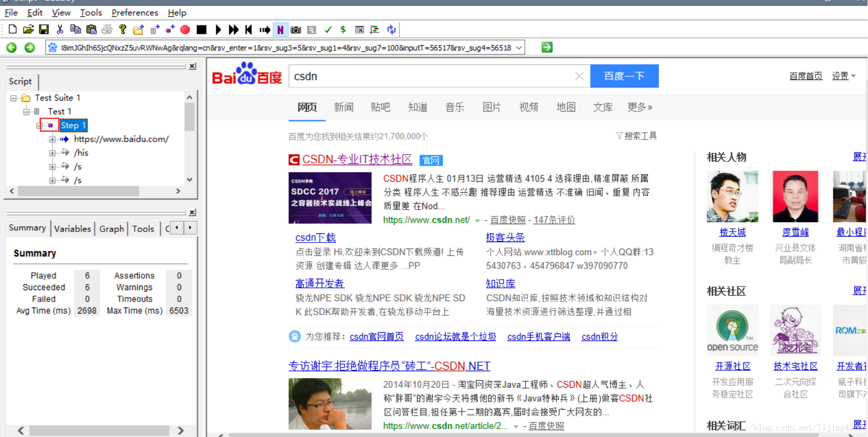Close the Script panel with X
The height and width of the screenshot is (437, 868).
tap(192, 66)
